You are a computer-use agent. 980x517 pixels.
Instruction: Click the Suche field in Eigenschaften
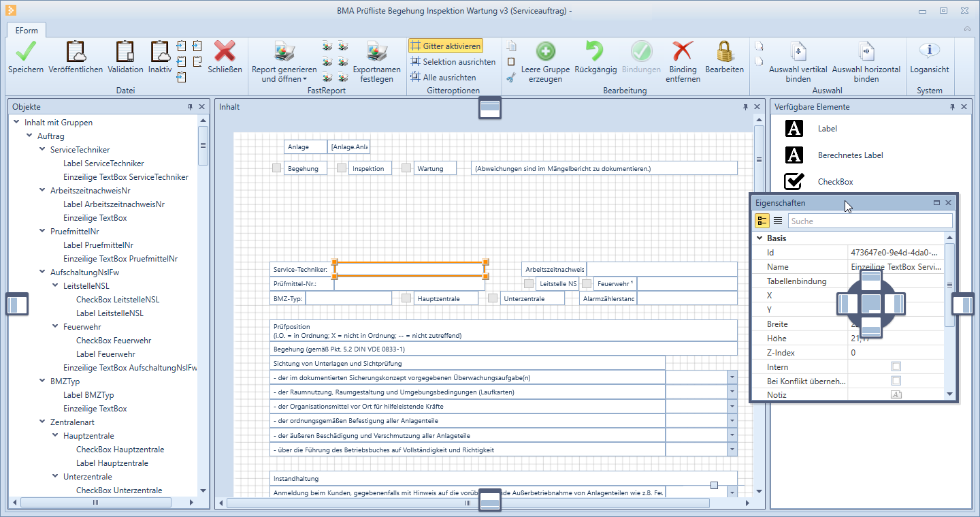[x=869, y=221]
